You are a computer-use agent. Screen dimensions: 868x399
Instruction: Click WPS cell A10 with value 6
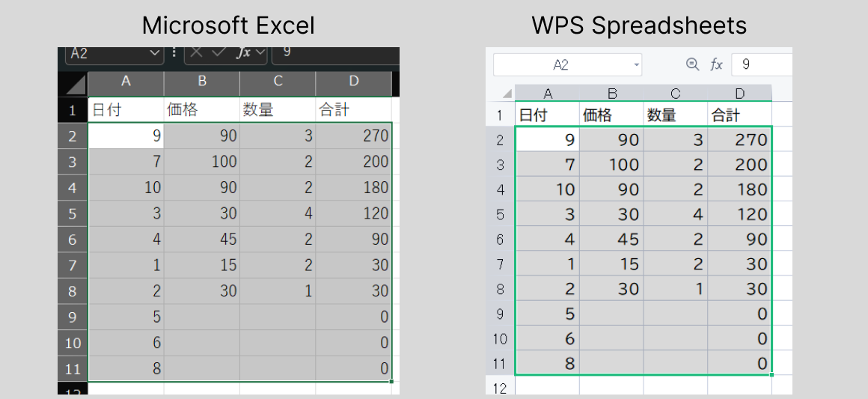pos(548,338)
